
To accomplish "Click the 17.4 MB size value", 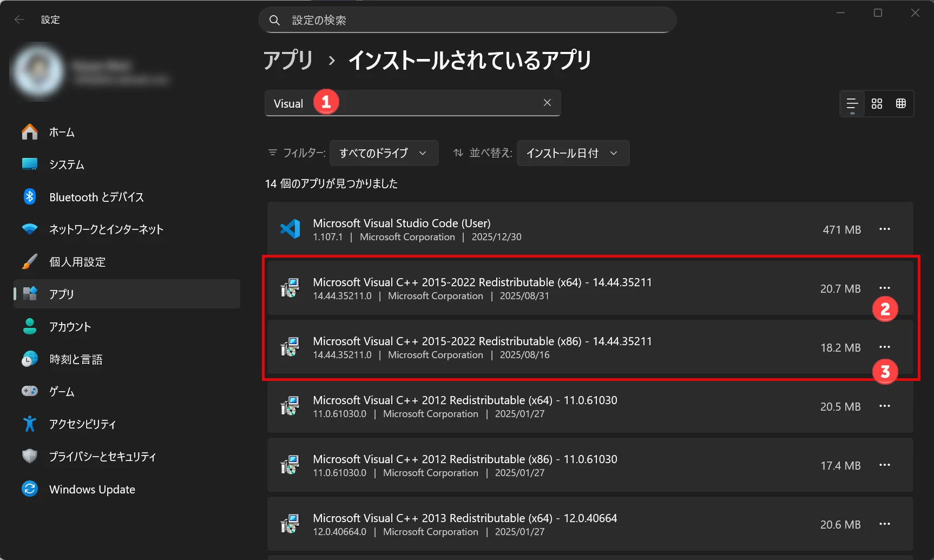I will pos(840,465).
